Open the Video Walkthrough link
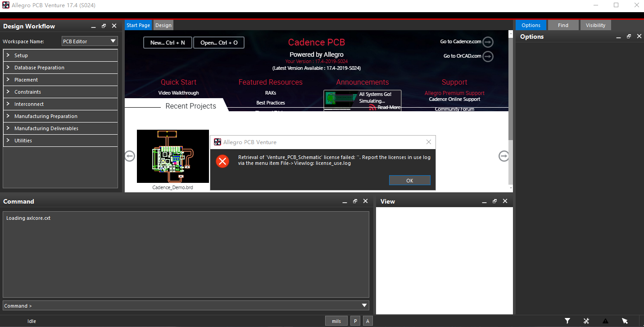644x327 pixels. (x=178, y=93)
